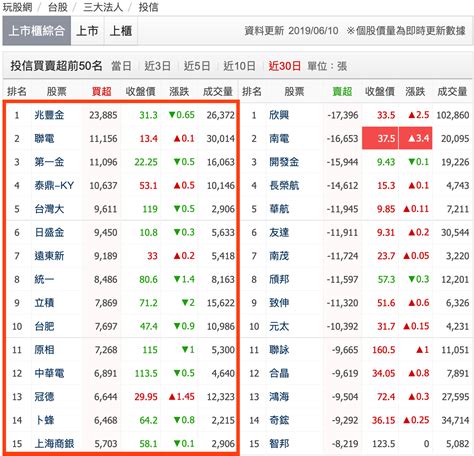Open 冠德 stock link
This screenshot has width=474, height=456.
click(x=44, y=397)
